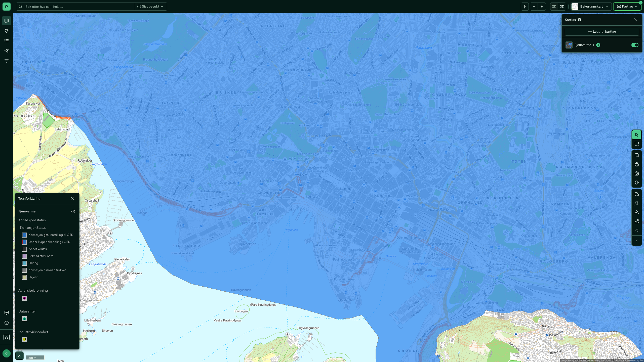This screenshot has width=644, height=362.
Task: Open the Sist besøkt dropdown
Action: click(x=150, y=7)
